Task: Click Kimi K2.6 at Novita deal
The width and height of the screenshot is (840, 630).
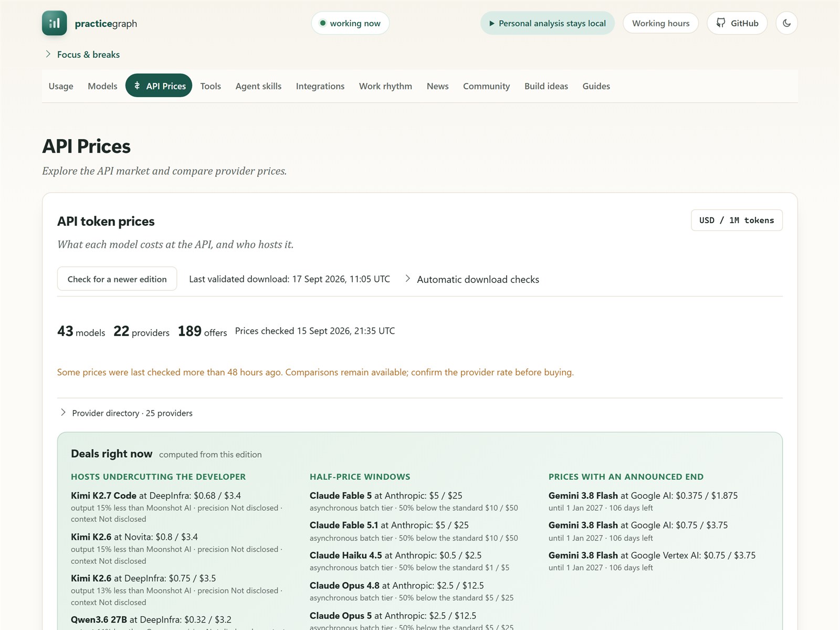Action: pyautogui.click(x=134, y=537)
